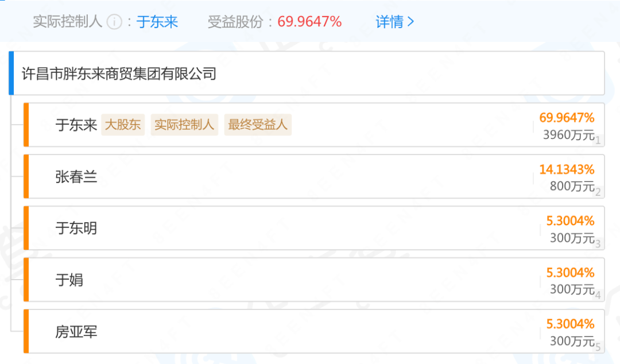
Task: Click 房亚军's 300万元 contribution amount
Action: point(572,340)
